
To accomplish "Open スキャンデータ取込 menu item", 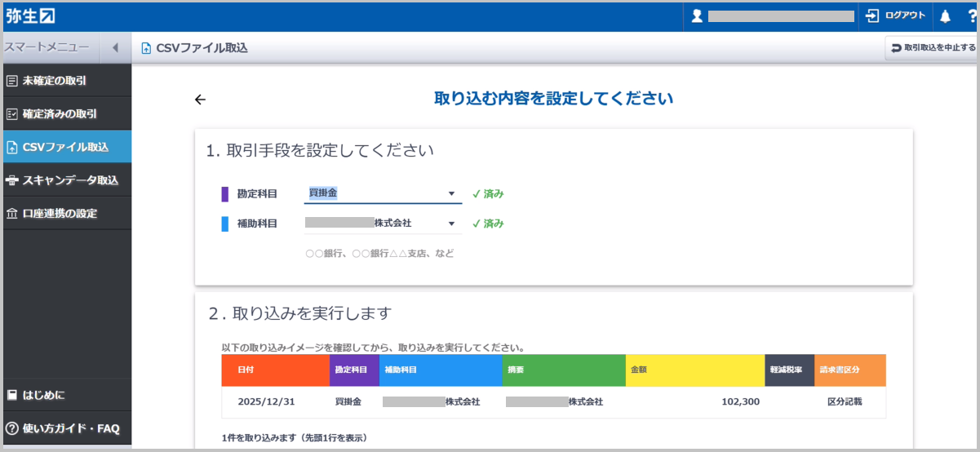I will click(67, 180).
